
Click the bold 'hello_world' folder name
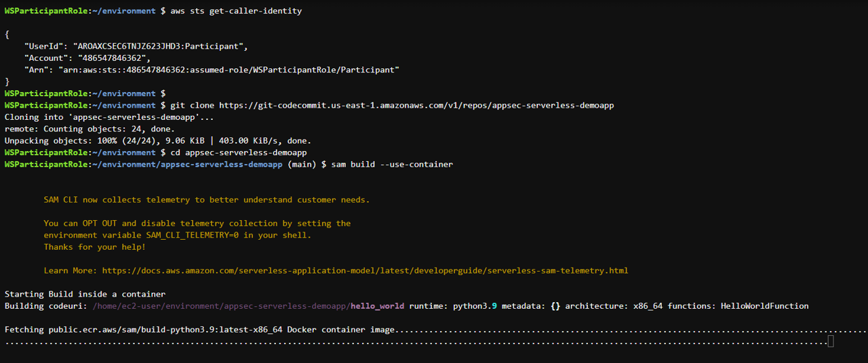pyautogui.click(x=378, y=306)
